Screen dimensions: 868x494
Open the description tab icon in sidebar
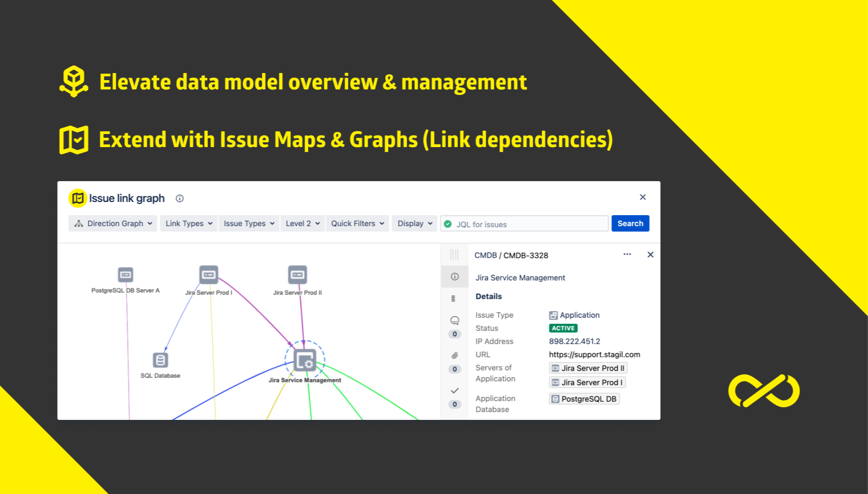click(x=453, y=299)
